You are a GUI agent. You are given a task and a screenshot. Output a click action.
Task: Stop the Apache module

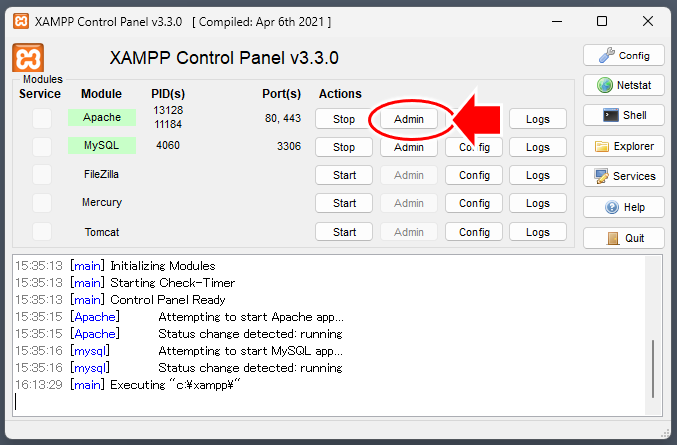(344, 119)
